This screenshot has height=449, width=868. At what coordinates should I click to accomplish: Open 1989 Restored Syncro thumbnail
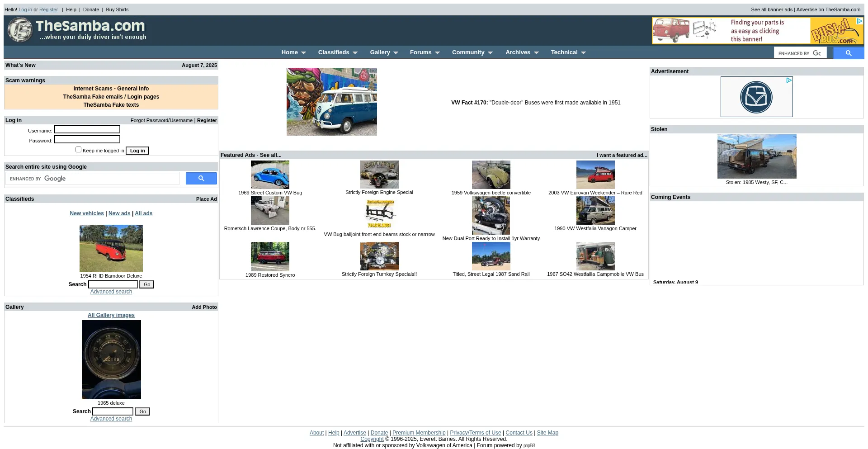click(x=270, y=256)
